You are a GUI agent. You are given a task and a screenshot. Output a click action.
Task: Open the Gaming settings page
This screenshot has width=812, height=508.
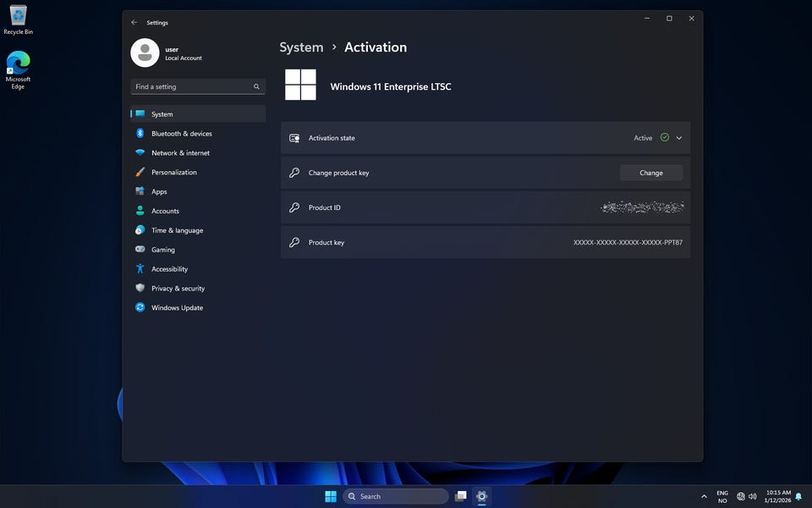point(163,250)
